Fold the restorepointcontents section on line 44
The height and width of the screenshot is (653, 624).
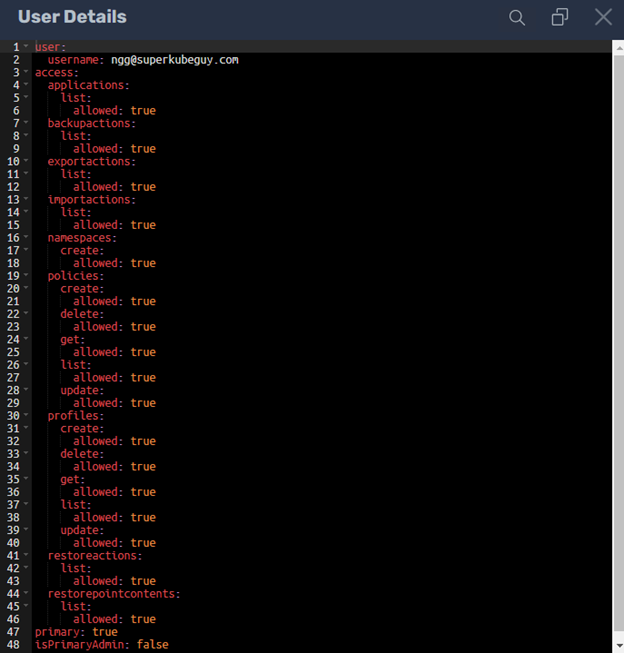coord(26,592)
